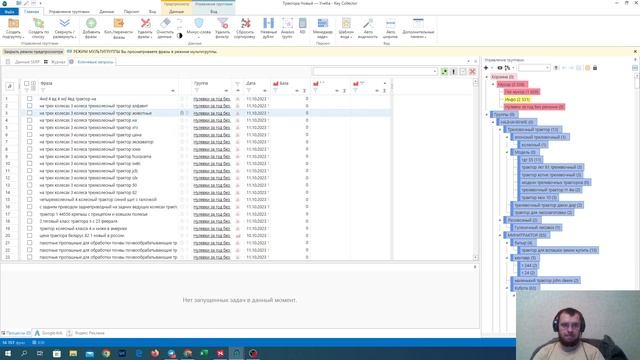
Task: Click the group link in row 1
Action: click(212, 99)
